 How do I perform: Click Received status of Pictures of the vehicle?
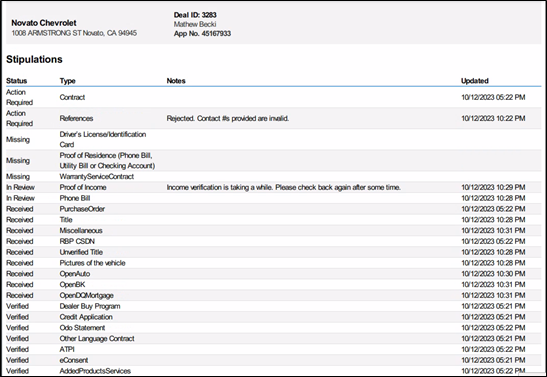pyautogui.click(x=20, y=263)
